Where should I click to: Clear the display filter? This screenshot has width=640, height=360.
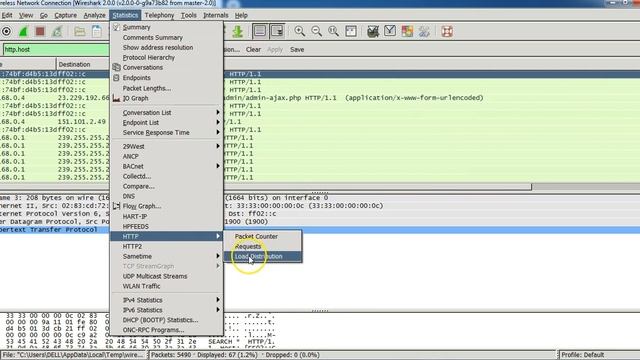coord(253,49)
